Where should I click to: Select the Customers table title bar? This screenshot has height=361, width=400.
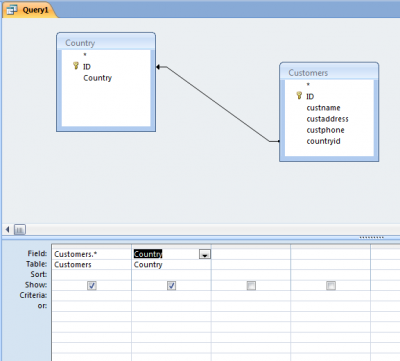pos(329,72)
